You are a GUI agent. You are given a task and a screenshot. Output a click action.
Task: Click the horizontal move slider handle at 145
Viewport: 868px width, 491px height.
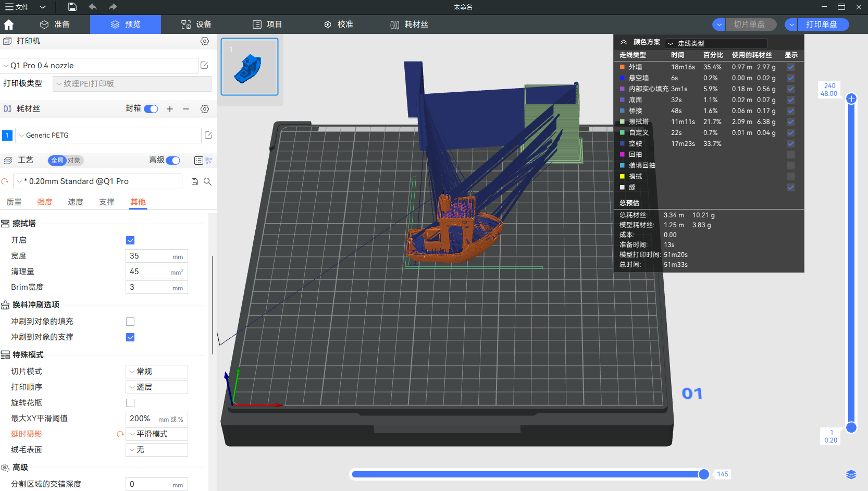point(704,474)
